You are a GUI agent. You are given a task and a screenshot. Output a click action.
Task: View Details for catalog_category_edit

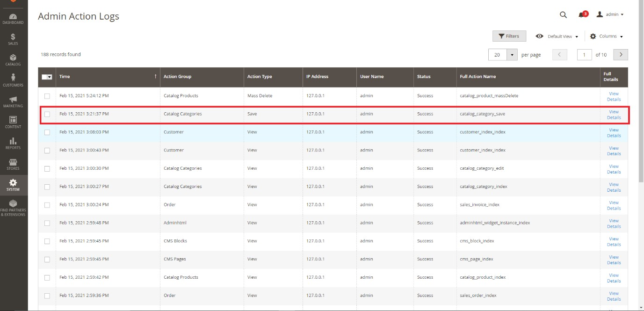pos(614,169)
